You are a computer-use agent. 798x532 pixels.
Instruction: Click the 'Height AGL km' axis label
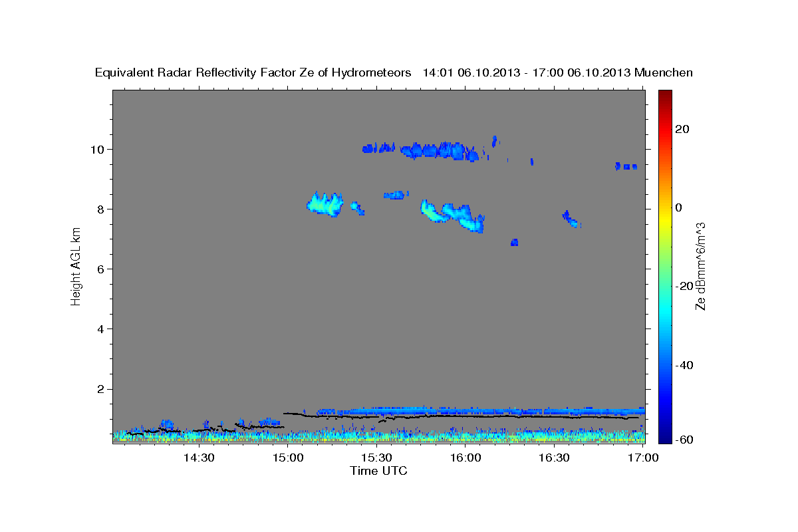coord(76,265)
